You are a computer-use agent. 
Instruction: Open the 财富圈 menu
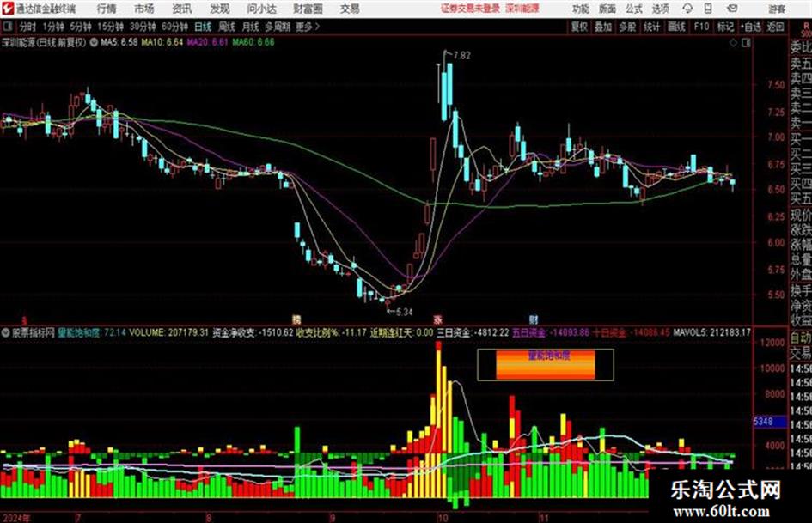(308, 9)
